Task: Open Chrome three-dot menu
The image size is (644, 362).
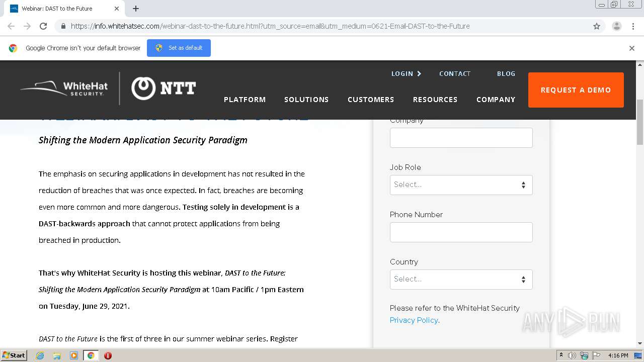Action: point(633,26)
